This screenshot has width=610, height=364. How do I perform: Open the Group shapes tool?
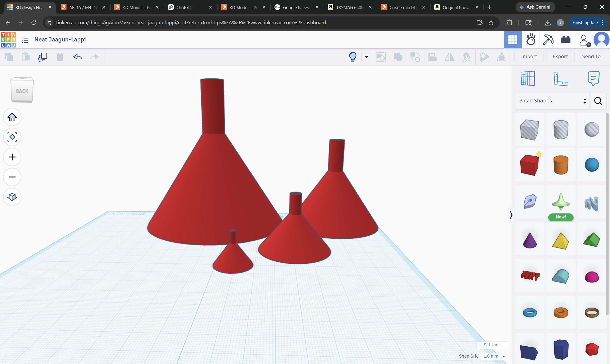click(x=397, y=57)
